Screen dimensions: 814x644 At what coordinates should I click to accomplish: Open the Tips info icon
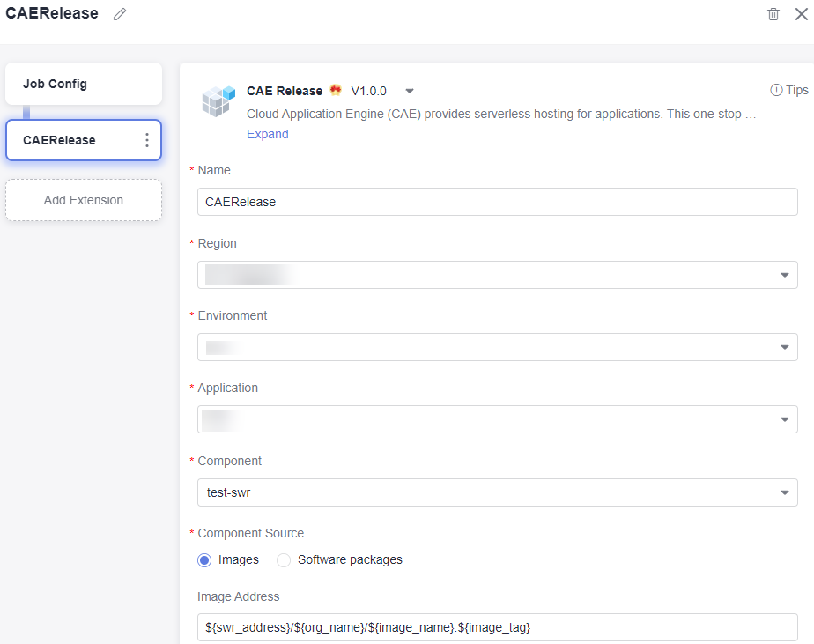pos(776,91)
